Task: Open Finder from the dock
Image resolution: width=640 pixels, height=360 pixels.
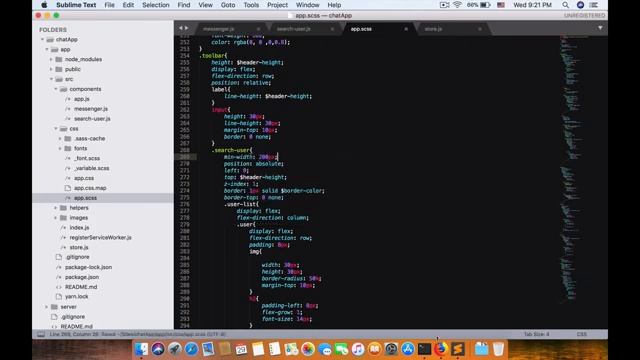Action: [142, 349]
